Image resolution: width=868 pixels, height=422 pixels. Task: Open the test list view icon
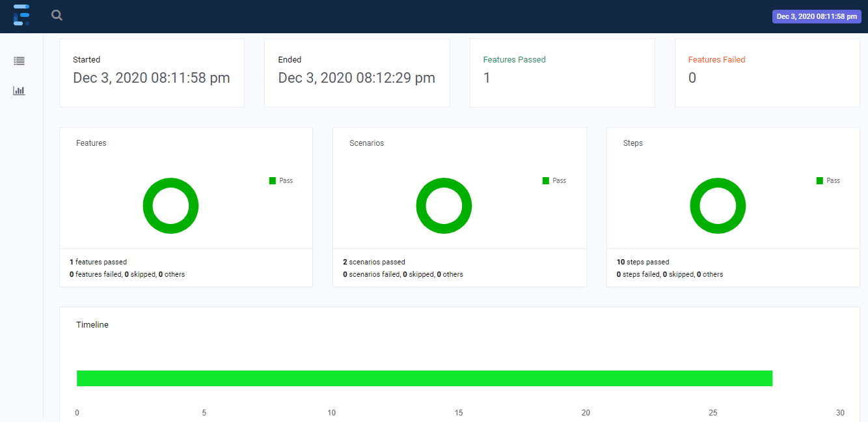pyautogui.click(x=19, y=61)
